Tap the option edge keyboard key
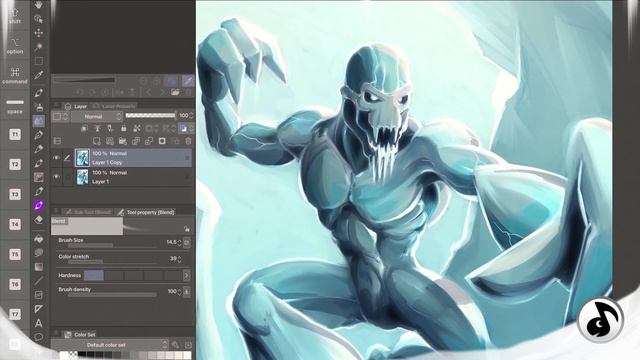Viewport: 640px width, 360px height. coord(15,46)
